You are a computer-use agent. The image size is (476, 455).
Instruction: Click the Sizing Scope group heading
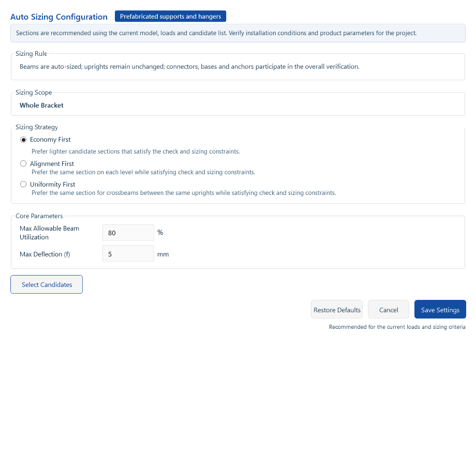click(34, 92)
